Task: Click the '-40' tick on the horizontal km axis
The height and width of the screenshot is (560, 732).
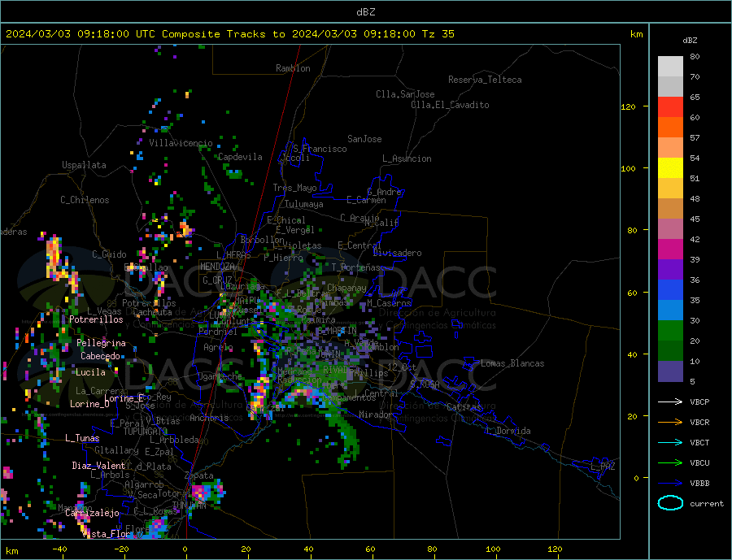Action: [x=59, y=549]
